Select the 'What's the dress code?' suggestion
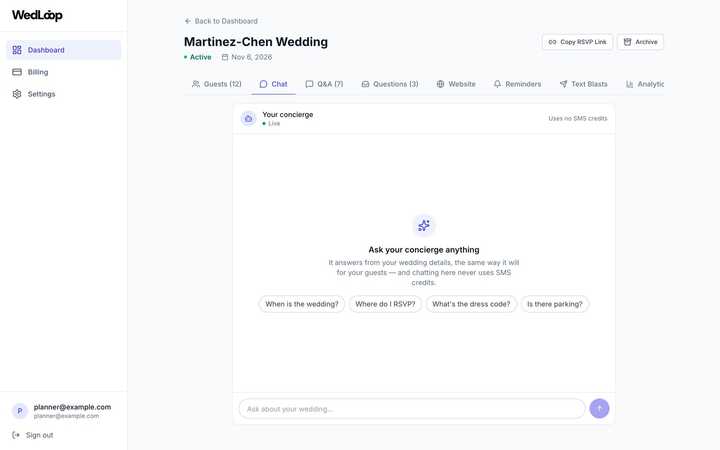 [x=471, y=304]
